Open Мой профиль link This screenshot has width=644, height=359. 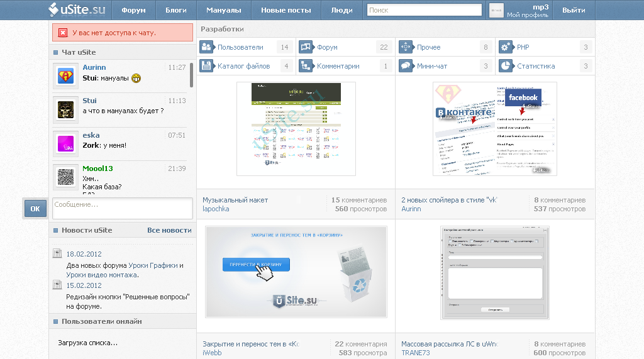pyautogui.click(x=528, y=15)
